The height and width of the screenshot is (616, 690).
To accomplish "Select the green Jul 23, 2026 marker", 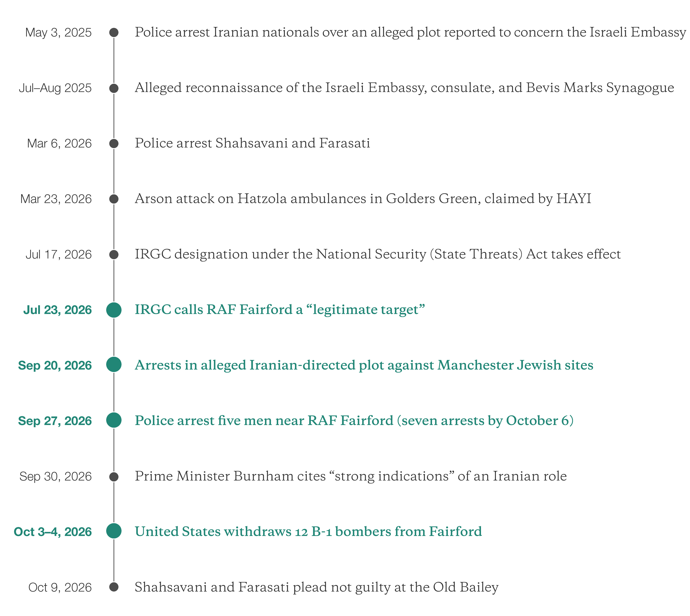I will click(x=114, y=310).
